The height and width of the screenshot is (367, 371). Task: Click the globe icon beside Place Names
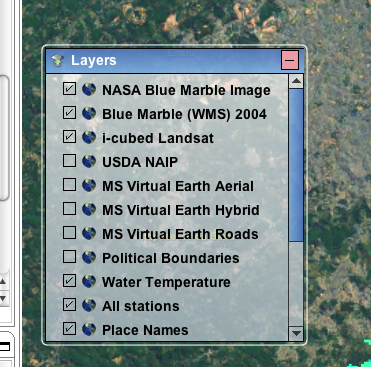point(89,329)
